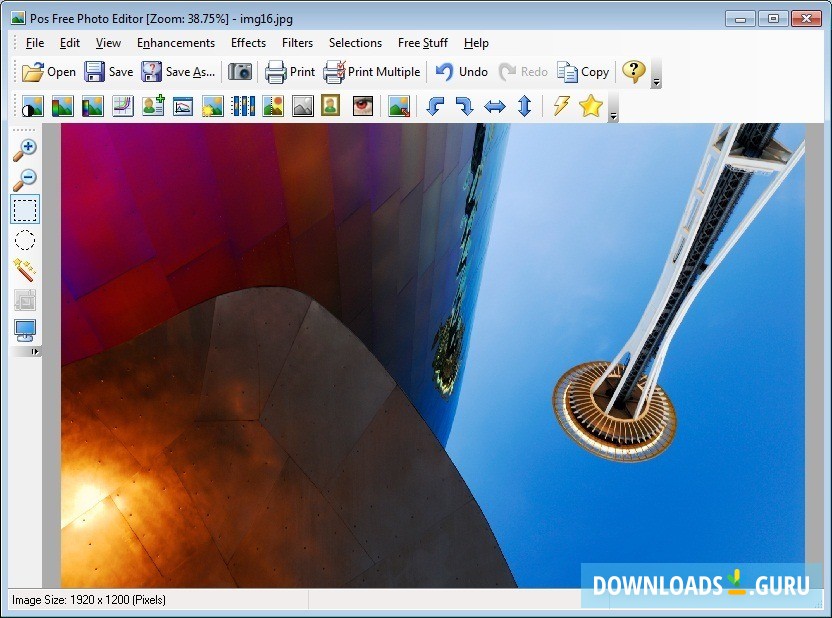Click the Image Size status bar text
Viewport: 832px width, 618px height.
click(89, 600)
